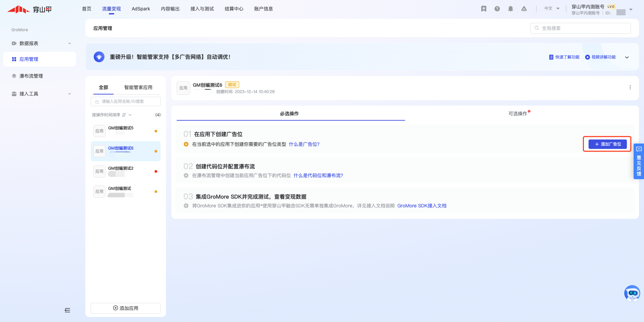Open AdSpark in top navigation

point(141,9)
